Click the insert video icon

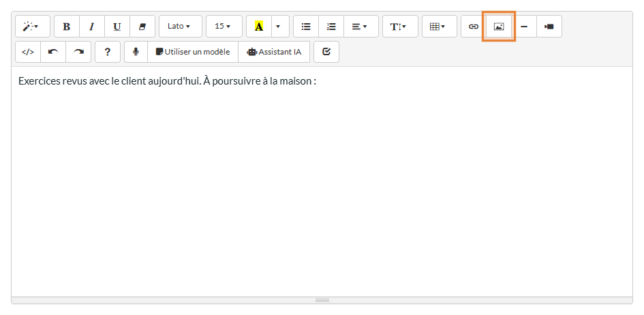[x=549, y=27]
